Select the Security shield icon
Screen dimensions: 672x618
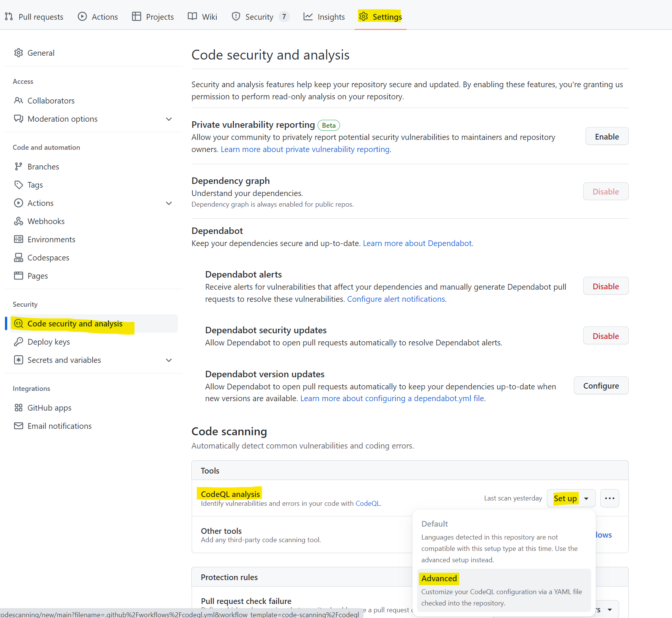(x=236, y=16)
